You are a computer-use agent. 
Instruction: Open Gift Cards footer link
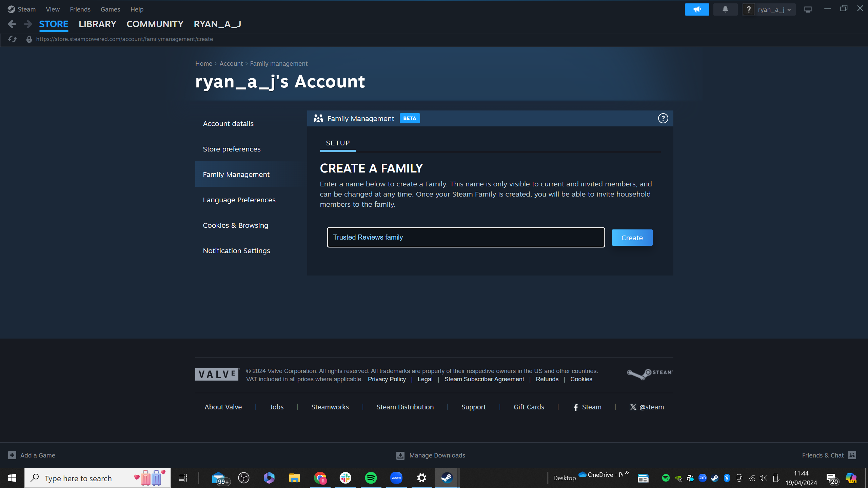pos(529,407)
